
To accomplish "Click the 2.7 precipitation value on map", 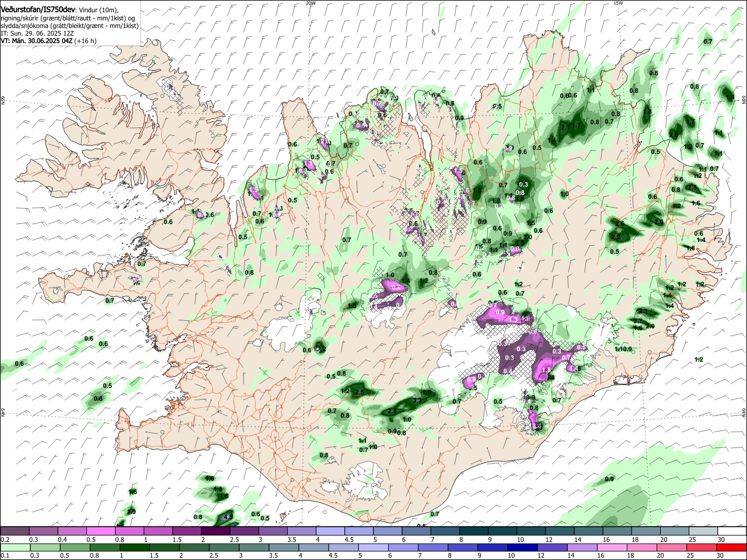I will 638,321.
